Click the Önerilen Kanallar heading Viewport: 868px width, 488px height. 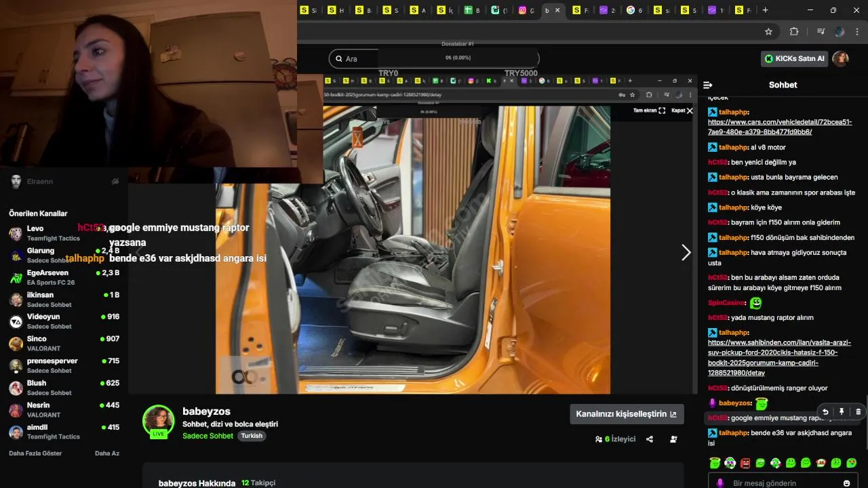click(x=38, y=213)
